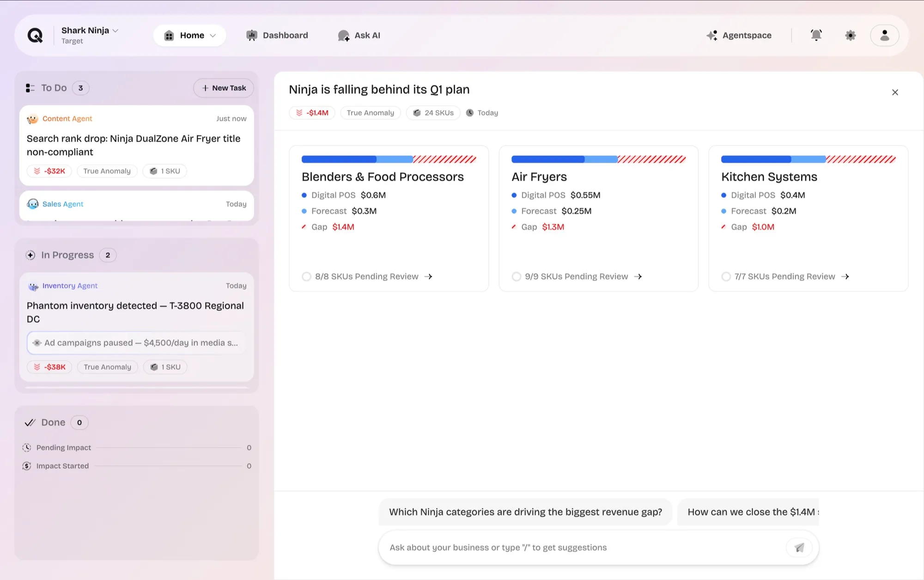Click the Q logo icon
924x580 pixels.
35,35
